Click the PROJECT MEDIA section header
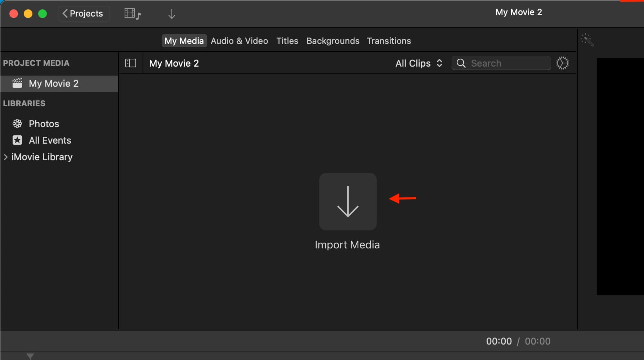 [x=36, y=63]
